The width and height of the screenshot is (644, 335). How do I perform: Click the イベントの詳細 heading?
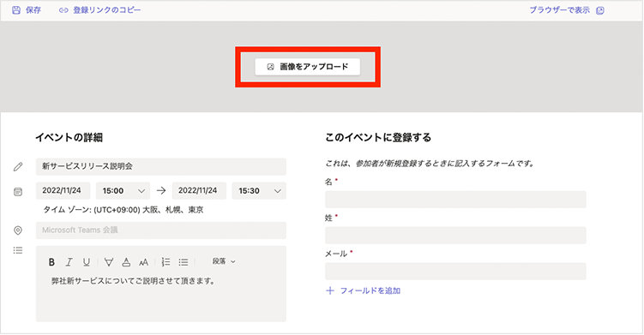[x=69, y=137]
